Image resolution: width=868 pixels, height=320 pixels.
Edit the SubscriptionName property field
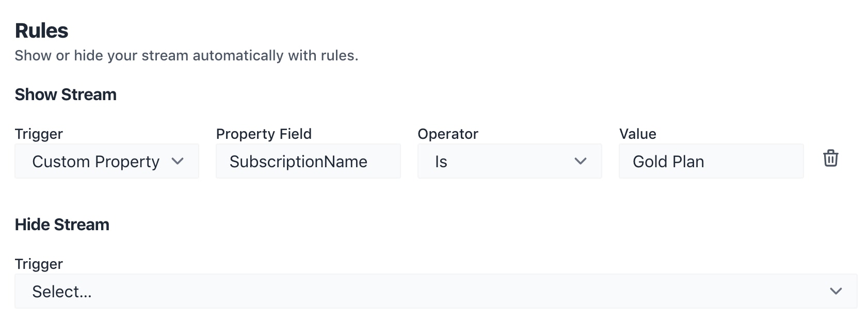308,162
